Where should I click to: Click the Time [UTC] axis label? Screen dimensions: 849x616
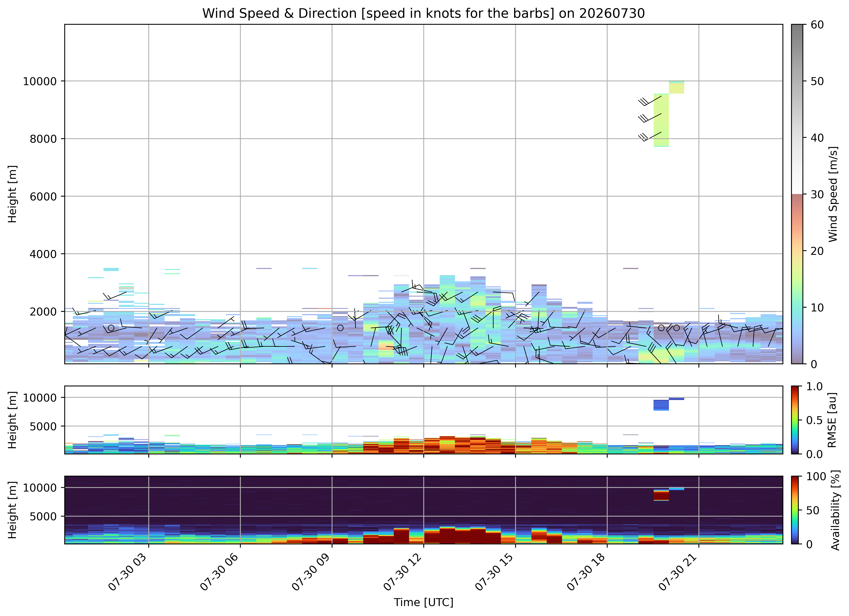click(423, 602)
